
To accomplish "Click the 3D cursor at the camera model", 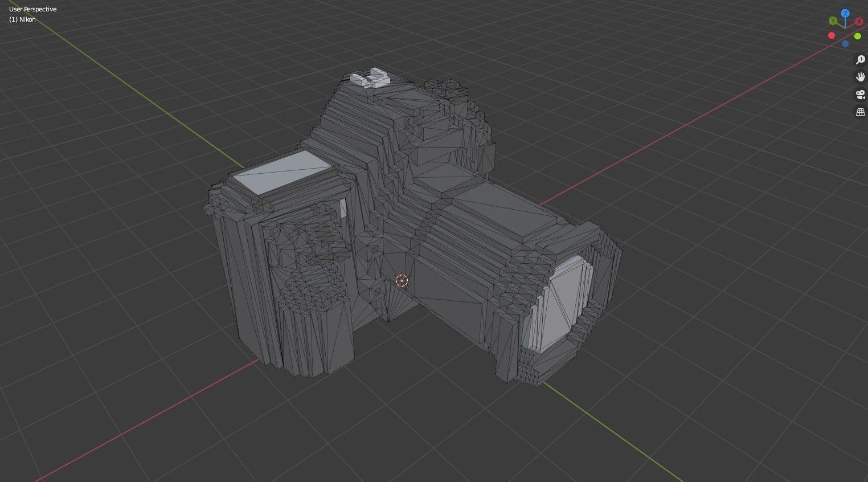I will point(402,280).
